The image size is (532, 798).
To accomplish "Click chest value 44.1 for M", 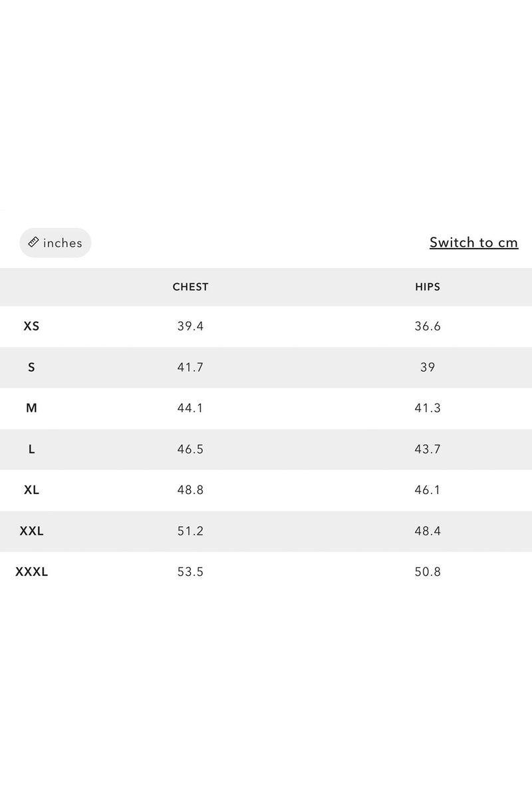I will 190,408.
